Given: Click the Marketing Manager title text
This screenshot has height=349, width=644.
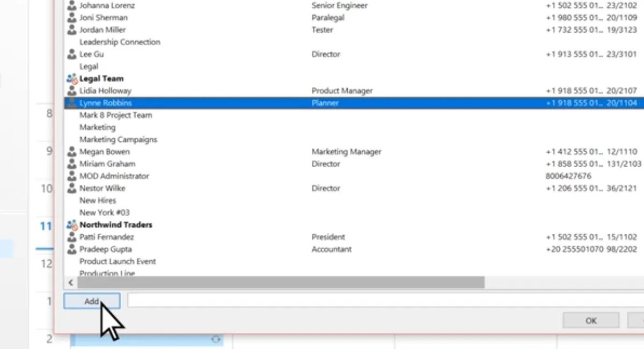Looking at the screenshot, I should pos(347,152).
